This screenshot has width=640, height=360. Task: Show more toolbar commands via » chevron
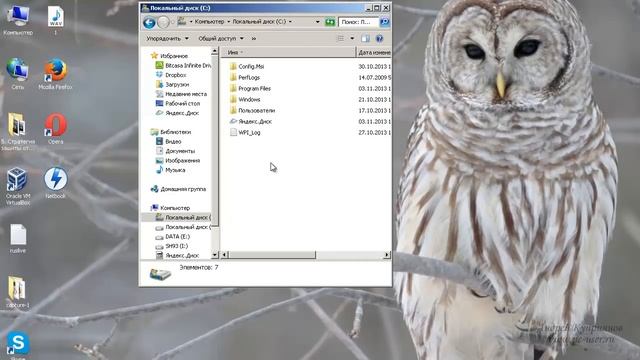click(253, 38)
